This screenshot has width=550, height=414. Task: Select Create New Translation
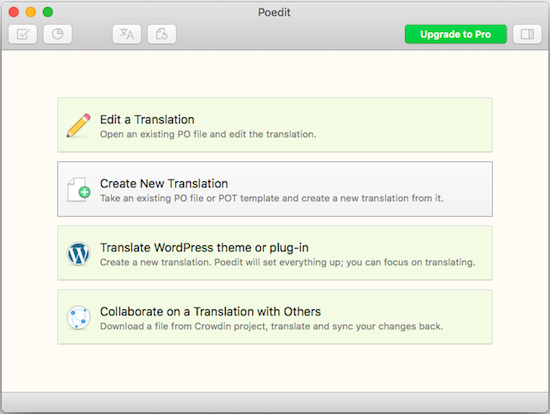coord(275,189)
